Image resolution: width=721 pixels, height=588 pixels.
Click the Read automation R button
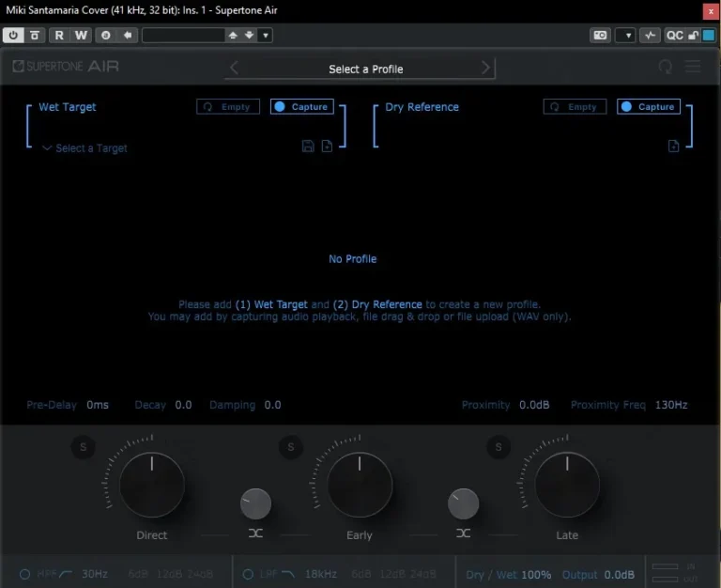click(x=59, y=36)
